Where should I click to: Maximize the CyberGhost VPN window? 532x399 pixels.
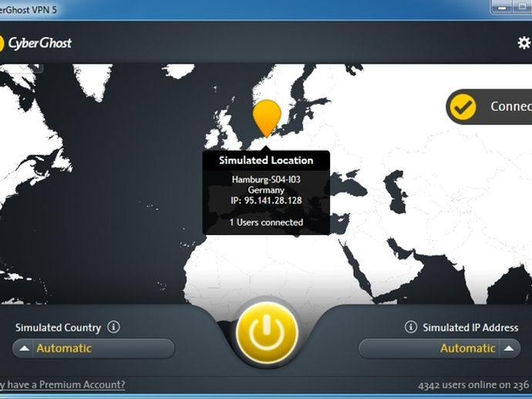(x=523, y=7)
